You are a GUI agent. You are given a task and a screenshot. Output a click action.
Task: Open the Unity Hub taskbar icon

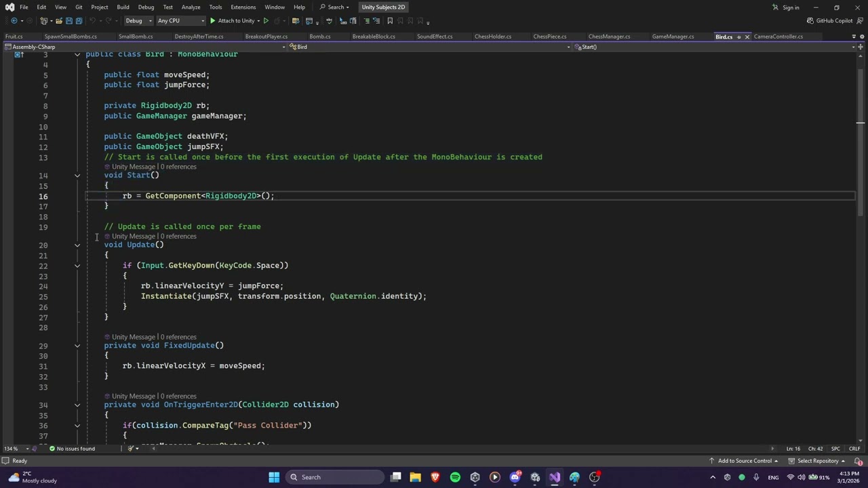click(x=475, y=477)
